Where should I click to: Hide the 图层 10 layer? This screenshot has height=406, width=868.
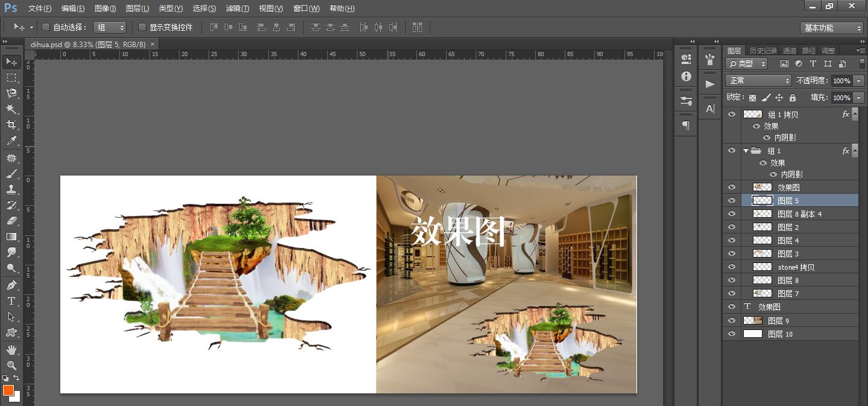[732, 334]
